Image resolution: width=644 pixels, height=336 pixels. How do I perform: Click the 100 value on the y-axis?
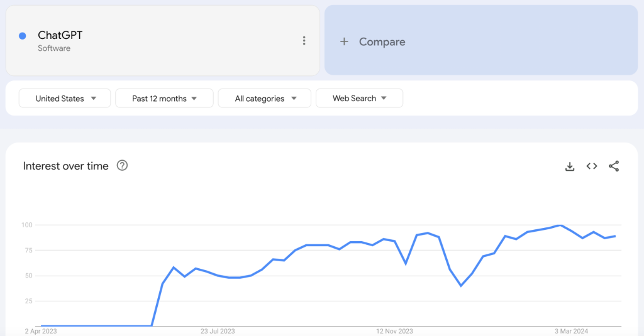point(26,225)
